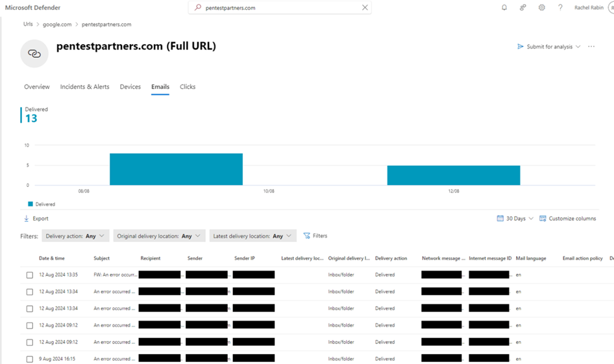The image size is (614, 364).
Task: Sort by Date & time column header
Action: tap(52, 258)
